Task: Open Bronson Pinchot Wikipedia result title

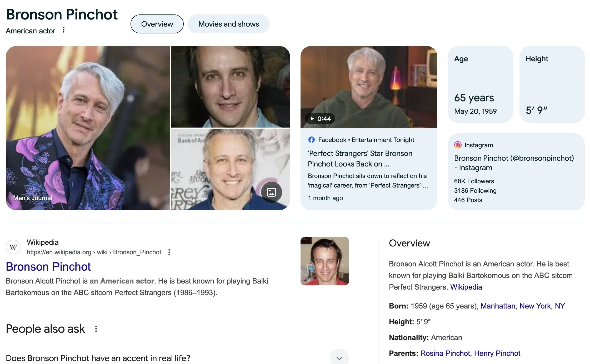Action: click(48, 267)
